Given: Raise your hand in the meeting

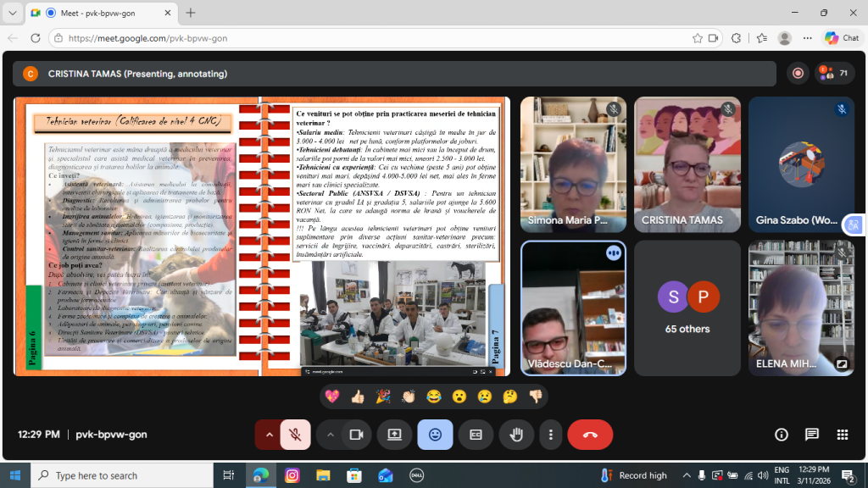Looking at the screenshot, I should (515, 435).
